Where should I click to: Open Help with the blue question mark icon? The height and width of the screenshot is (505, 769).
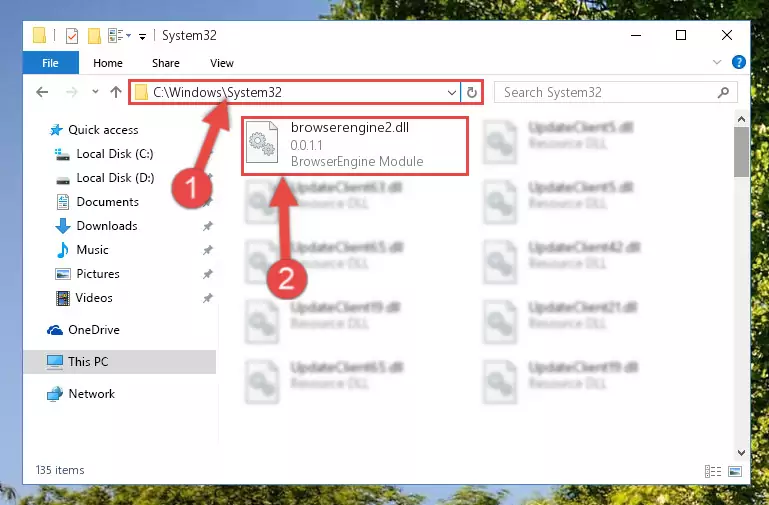click(739, 62)
